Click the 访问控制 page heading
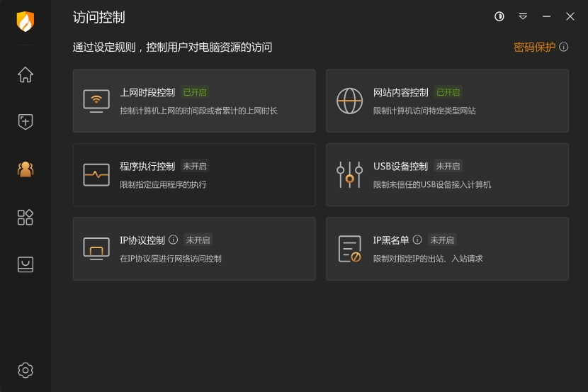The height and width of the screenshot is (392, 588). (98, 17)
